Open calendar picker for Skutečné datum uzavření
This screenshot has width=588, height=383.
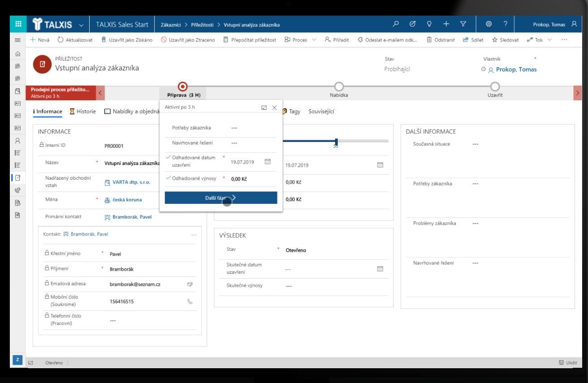tap(380, 269)
